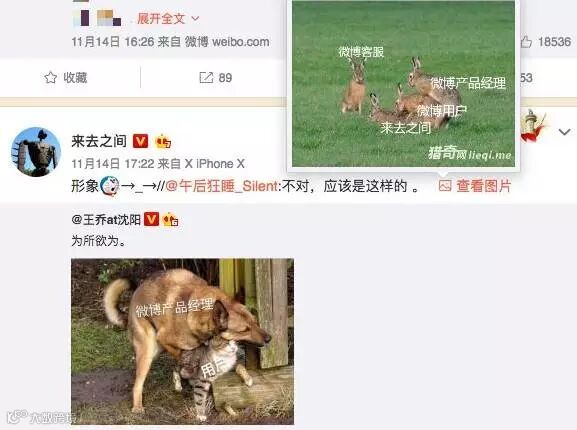Viewport: 577px width, 430px height.
Task: Click the orange V verified badge after 来去之间
Action: point(140,141)
